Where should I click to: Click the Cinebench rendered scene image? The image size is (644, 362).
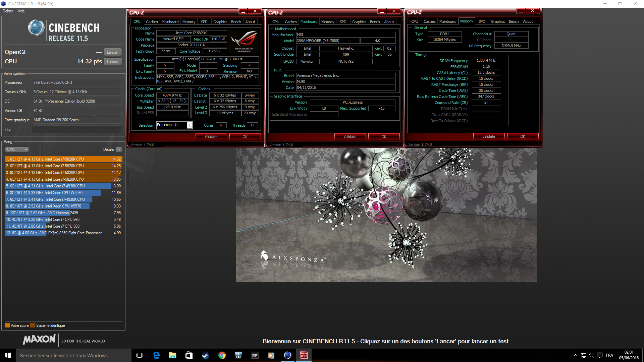386,215
